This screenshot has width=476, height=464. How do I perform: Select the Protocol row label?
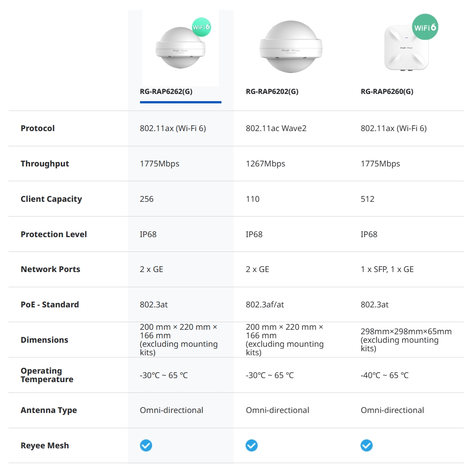(38, 128)
